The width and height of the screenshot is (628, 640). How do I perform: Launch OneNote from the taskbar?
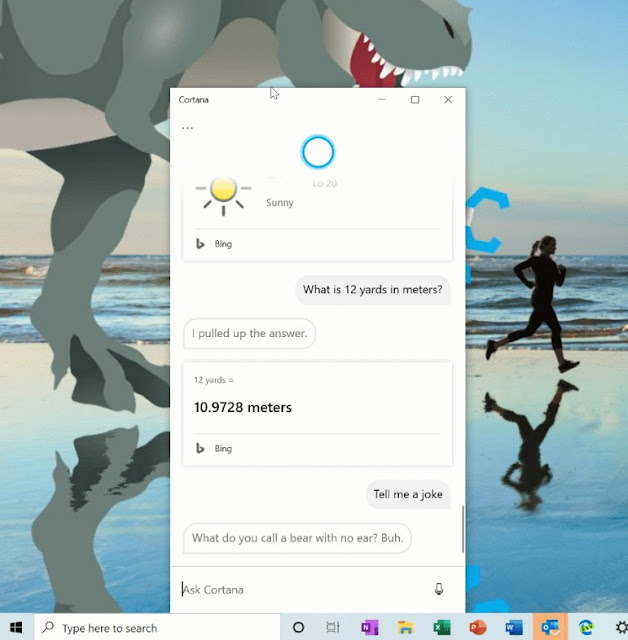click(370, 627)
